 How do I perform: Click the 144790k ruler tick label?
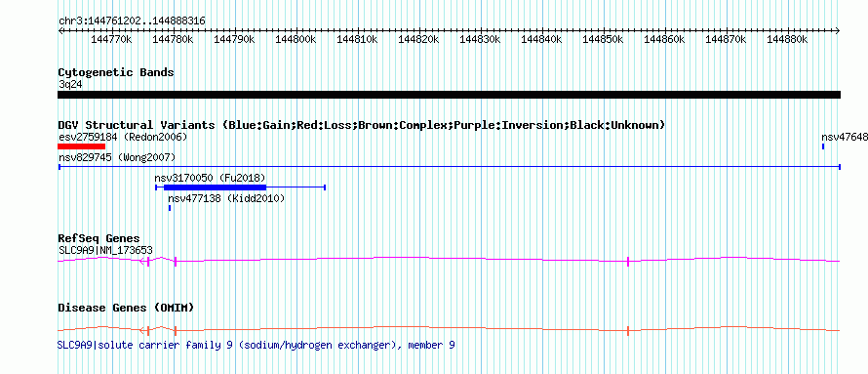point(234,39)
